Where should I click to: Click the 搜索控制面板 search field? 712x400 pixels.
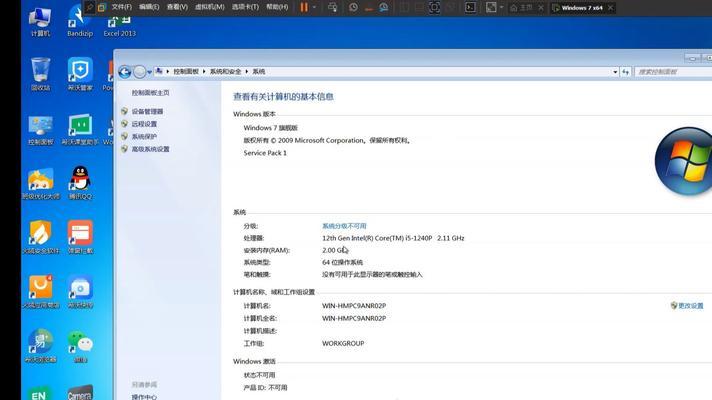(673, 72)
